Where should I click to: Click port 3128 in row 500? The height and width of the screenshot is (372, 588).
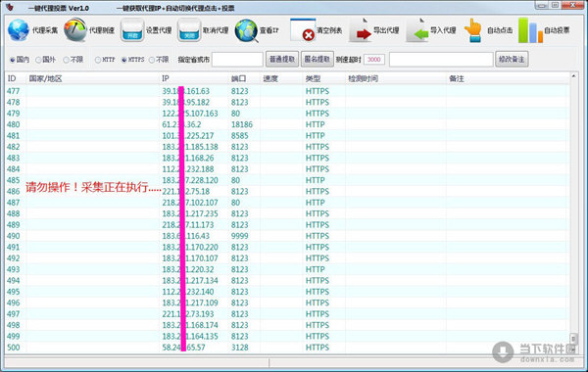tap(240, 348)
